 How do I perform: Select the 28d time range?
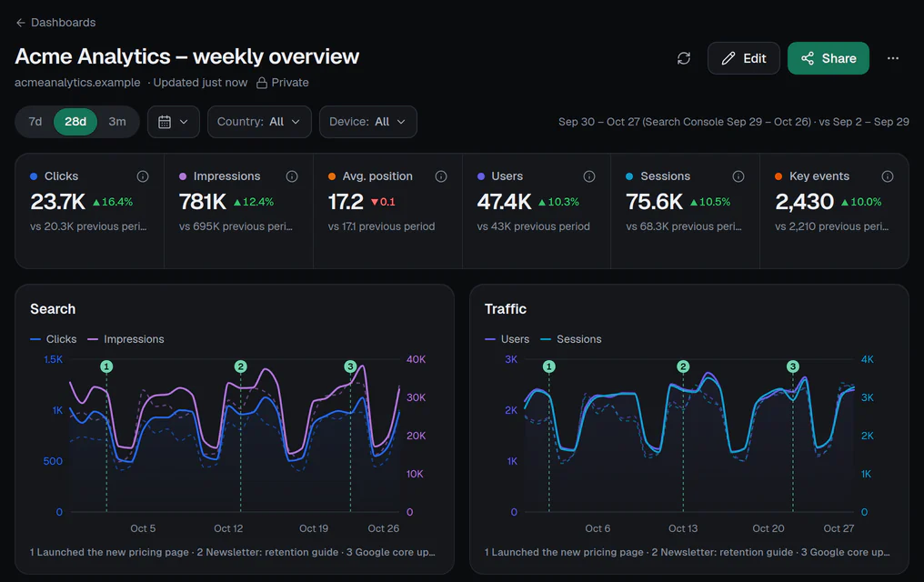click(75, 122)
